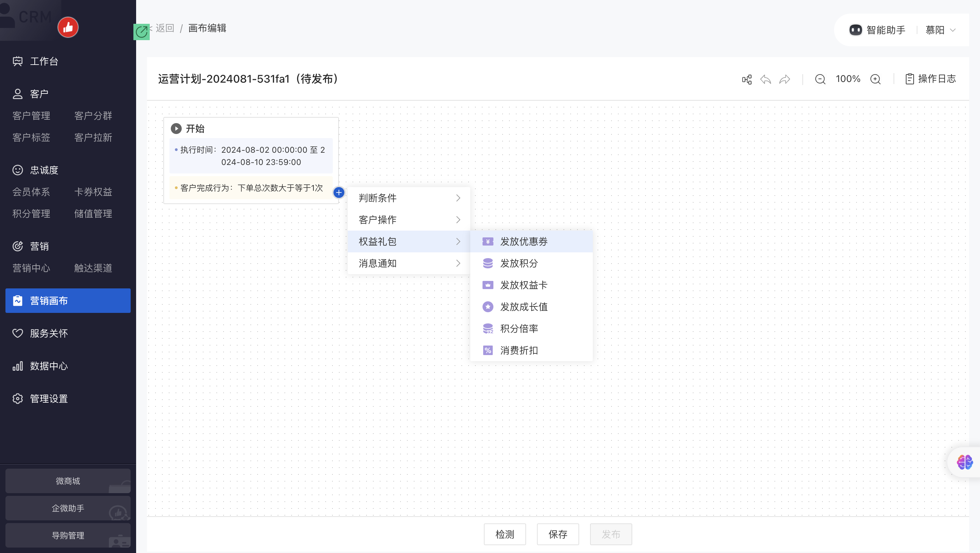Zoom out the canvas with the minus magnifier

tap(820, 79)
